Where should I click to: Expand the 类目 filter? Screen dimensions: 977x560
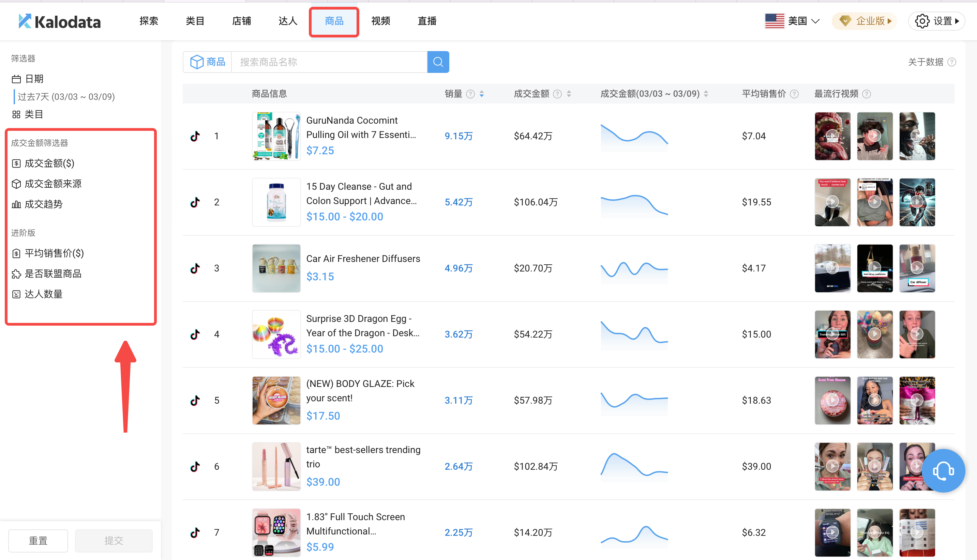(x=28, y=114)
